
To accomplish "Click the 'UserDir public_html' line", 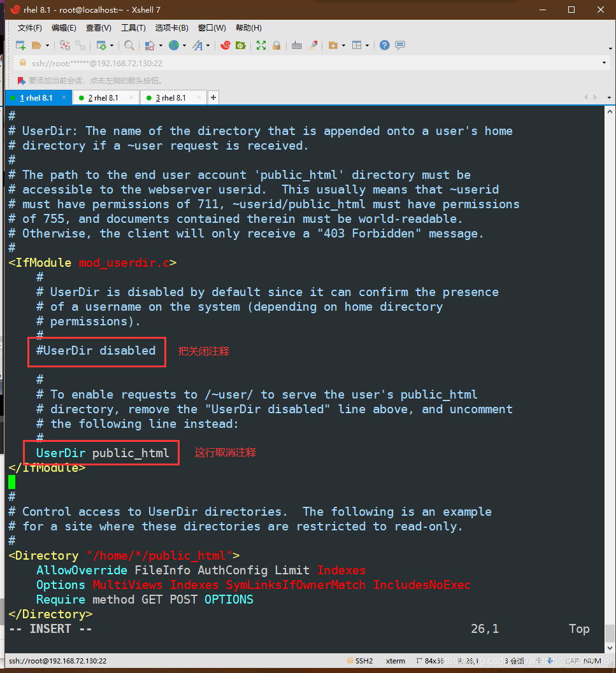I will click(x=102, y=453).
